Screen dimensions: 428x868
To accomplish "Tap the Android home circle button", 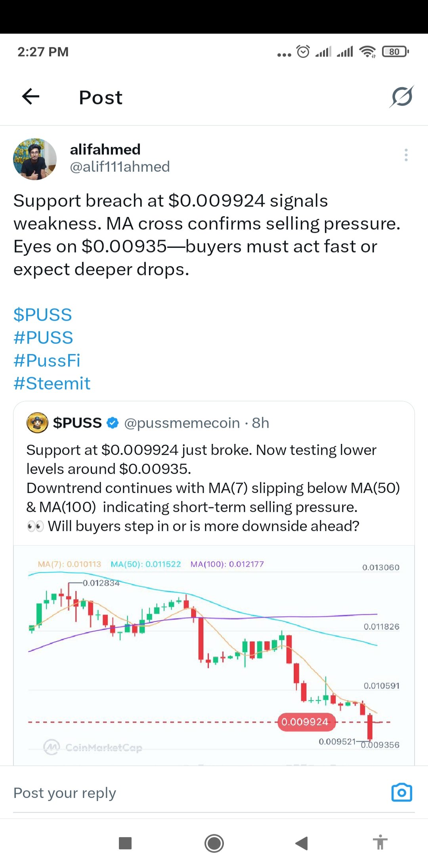I will [214, 843].
